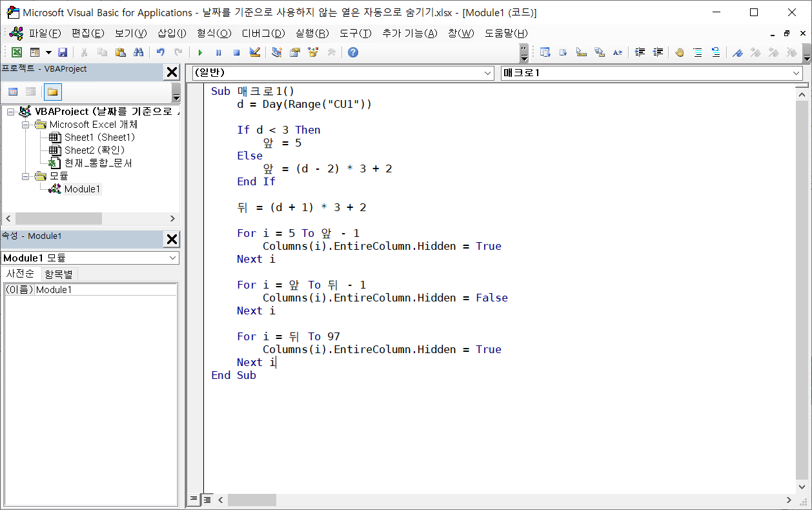Select Sheet1 (Sheet1) in the project tree

(99, 138)
